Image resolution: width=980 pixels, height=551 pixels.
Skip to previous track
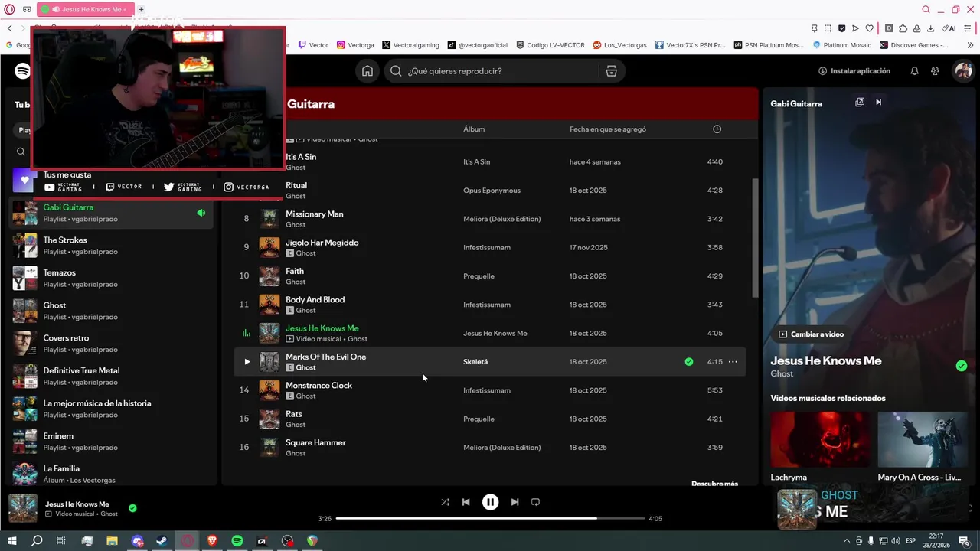click(x=465, y=502)
